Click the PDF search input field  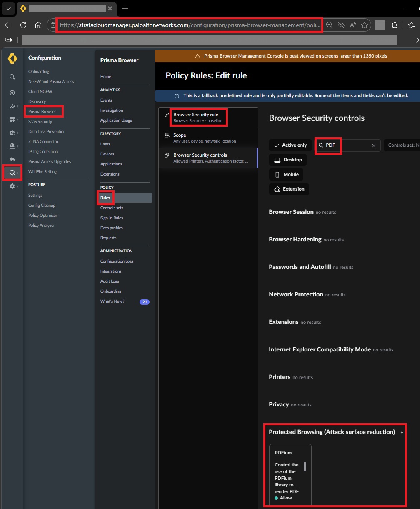(347, 145)
